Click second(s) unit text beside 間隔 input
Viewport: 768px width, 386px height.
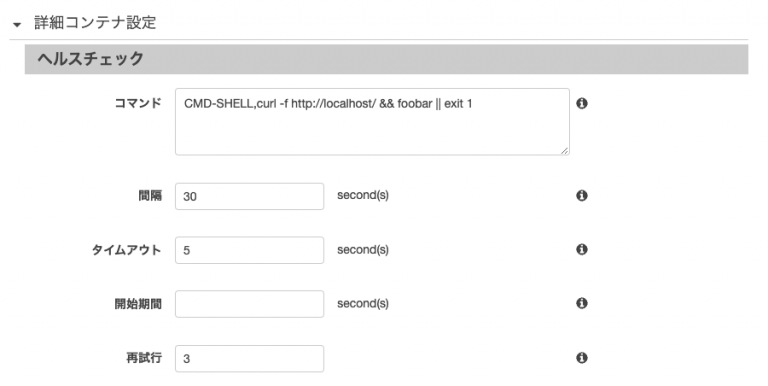tap(363, 195)
